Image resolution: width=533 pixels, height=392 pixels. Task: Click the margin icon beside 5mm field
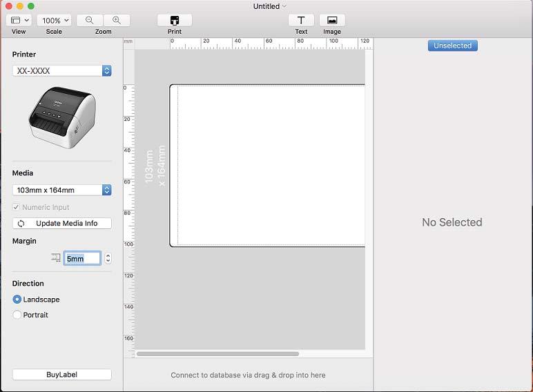[56, 257]
